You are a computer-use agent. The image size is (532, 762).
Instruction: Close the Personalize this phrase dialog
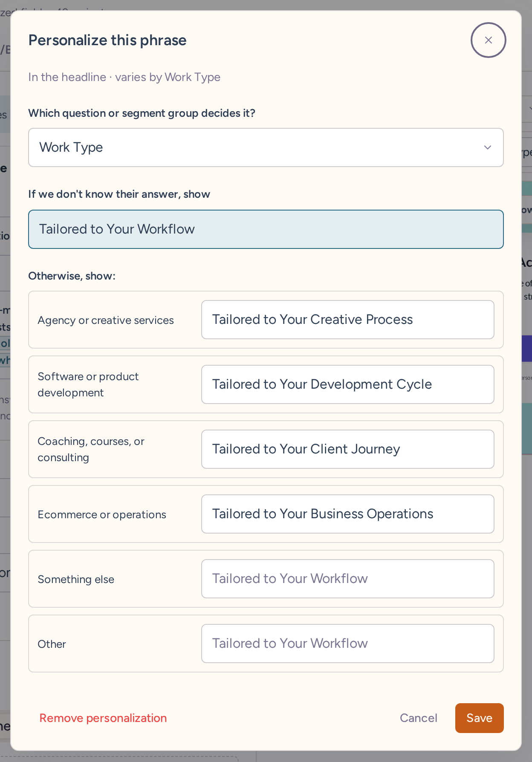(488, 40)
